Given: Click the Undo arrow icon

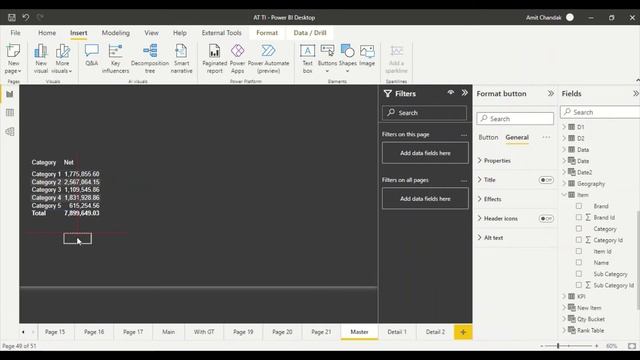Looking at the screenshot, I should click(x=26, y=17).
